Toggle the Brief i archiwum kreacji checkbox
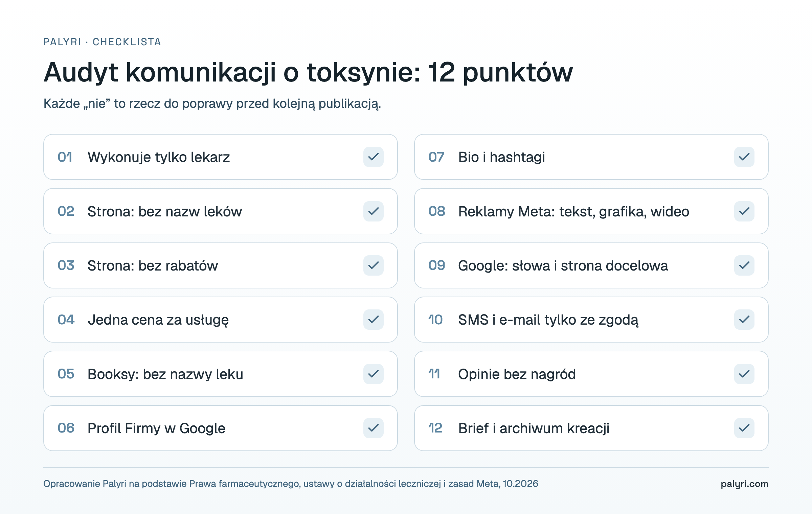This screenshot has width=812, height=514. tap(744, 428)
